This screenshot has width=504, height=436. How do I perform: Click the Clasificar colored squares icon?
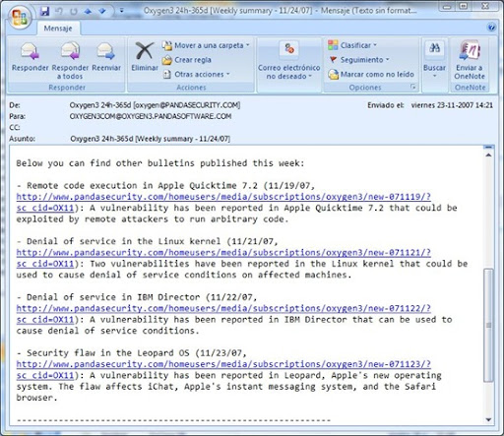(333, 45)
